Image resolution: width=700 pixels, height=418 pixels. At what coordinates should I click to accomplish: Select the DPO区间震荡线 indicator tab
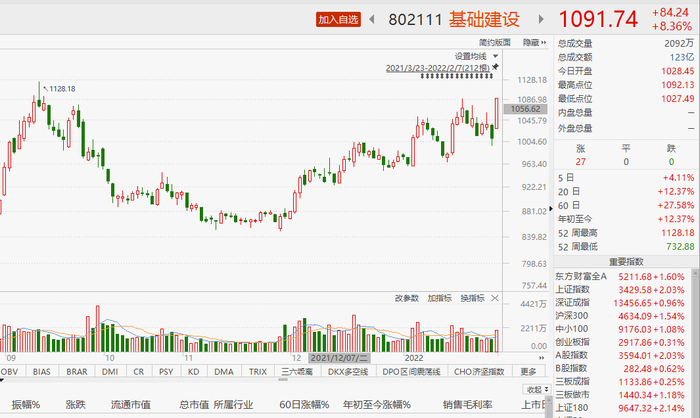tap(412, 372)
